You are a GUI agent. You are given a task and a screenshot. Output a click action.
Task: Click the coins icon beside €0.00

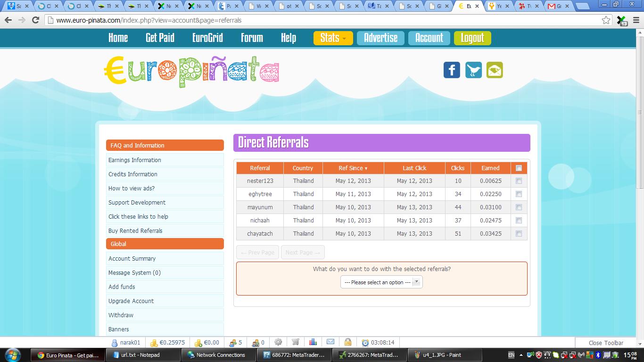click(198, 343)
